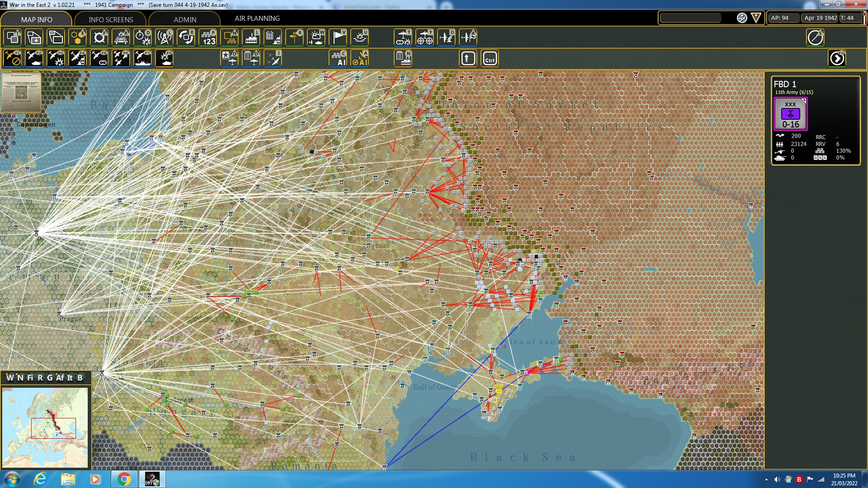Screen dimensions: 868x488
Task: Click the F12 end turn arrow
Action: [x=837, y=59]
